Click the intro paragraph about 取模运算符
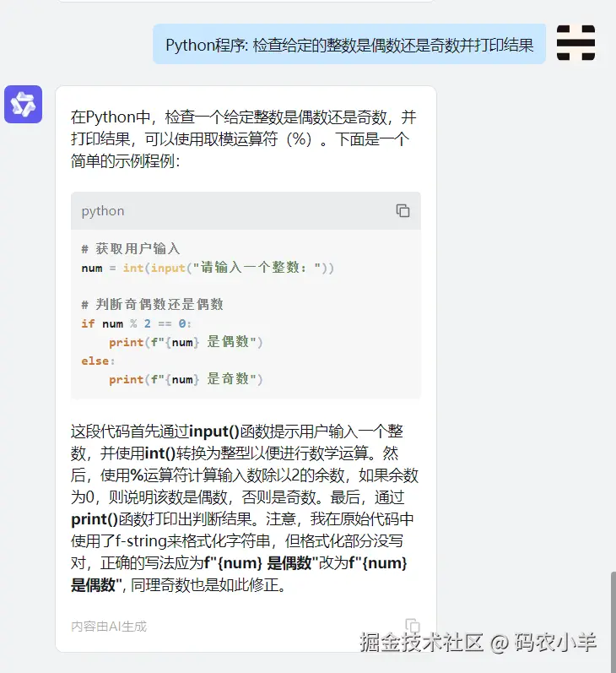The width and height of the screenshot is (616, 673). (243, 138)
